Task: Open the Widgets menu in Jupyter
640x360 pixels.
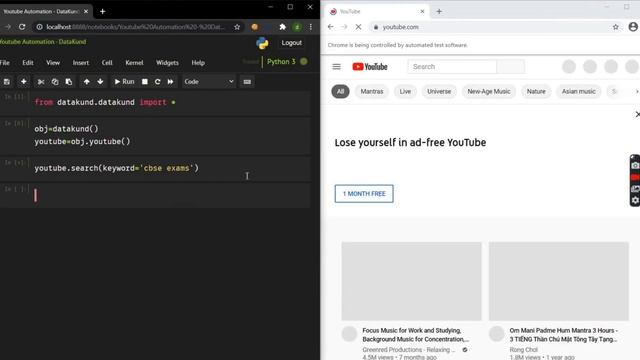Action: pos(167,62)
